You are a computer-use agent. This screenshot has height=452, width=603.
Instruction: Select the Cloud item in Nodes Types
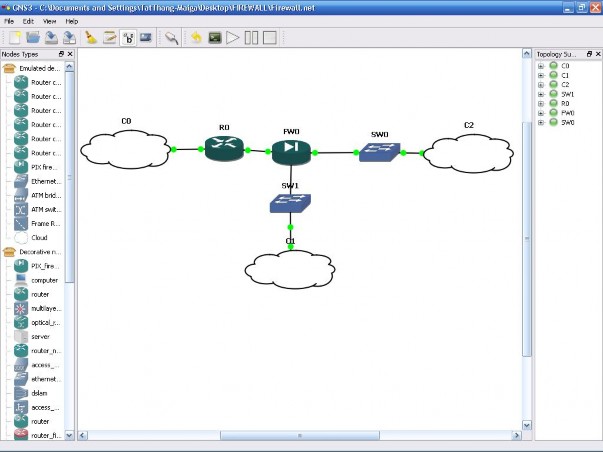[39, 238]
